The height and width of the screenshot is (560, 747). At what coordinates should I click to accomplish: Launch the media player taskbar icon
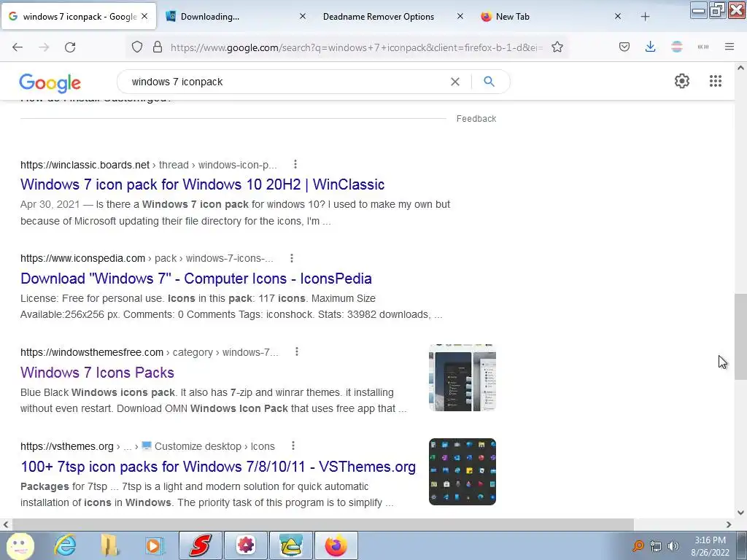coord(153,545)
